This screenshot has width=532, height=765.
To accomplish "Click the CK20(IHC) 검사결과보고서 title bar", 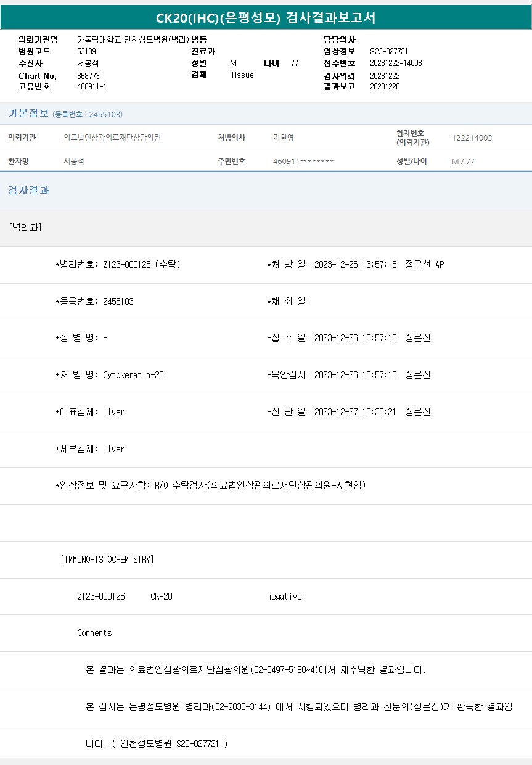I will click(266, 18).
